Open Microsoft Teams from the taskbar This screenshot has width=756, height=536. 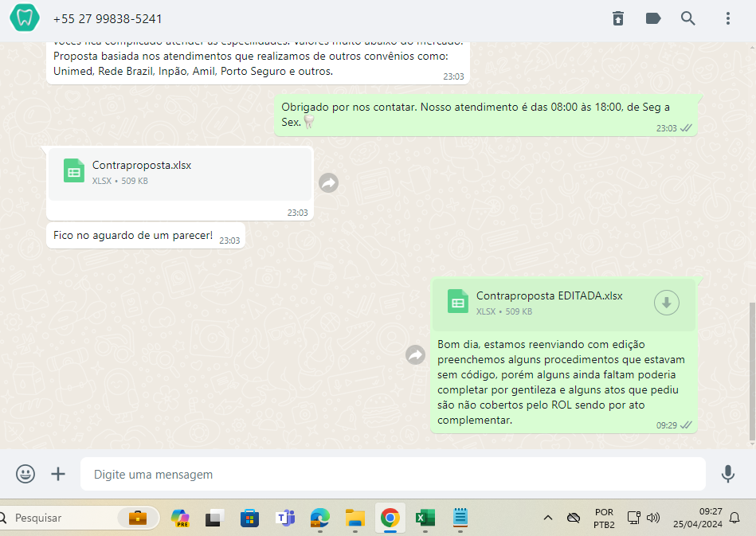pyautogui.click(x=284, y=518)
